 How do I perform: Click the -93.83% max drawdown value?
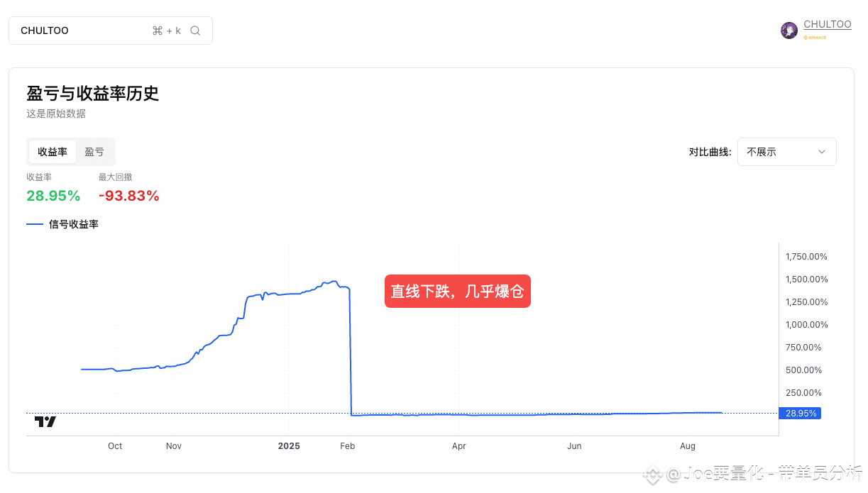pos(129,196)
